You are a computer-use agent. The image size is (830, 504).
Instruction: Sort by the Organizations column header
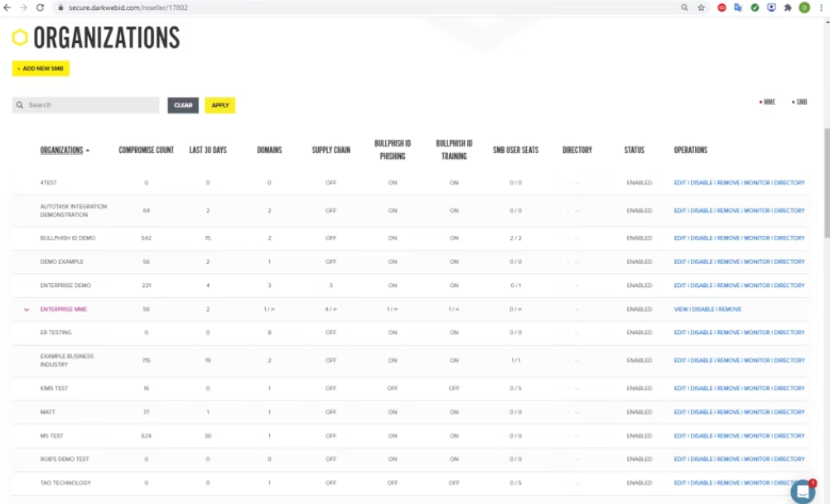click(x=62, y=150)
